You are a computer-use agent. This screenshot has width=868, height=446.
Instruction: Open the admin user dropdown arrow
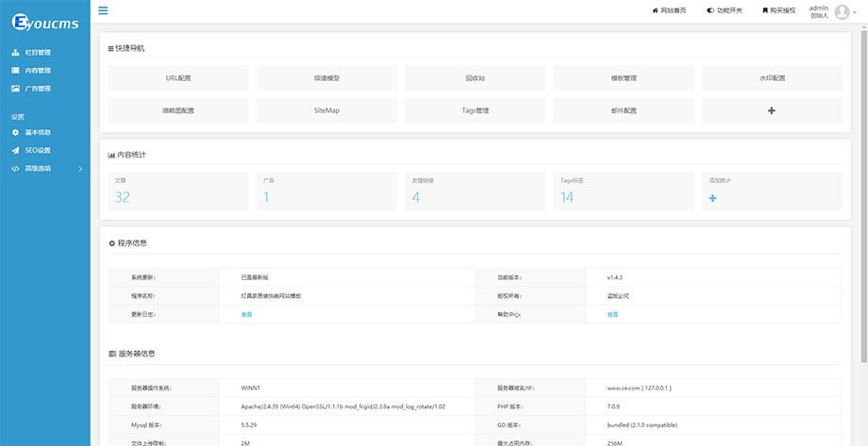point(856,11)
